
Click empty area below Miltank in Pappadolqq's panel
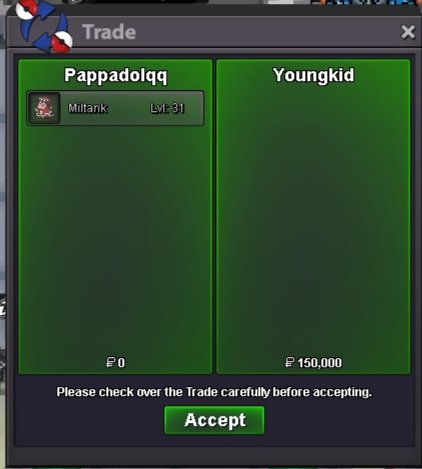coord(115,240)
